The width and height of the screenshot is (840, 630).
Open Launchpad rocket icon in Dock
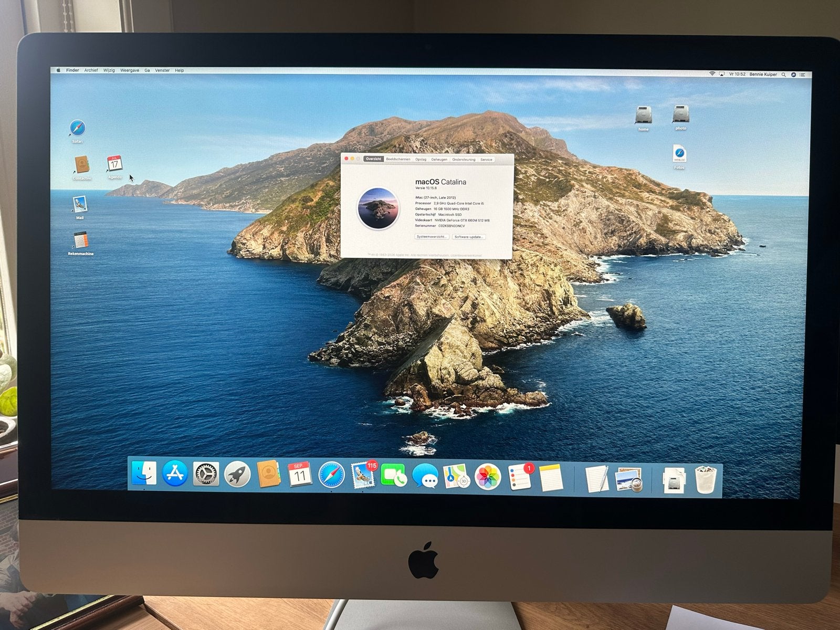click(237, 475)
